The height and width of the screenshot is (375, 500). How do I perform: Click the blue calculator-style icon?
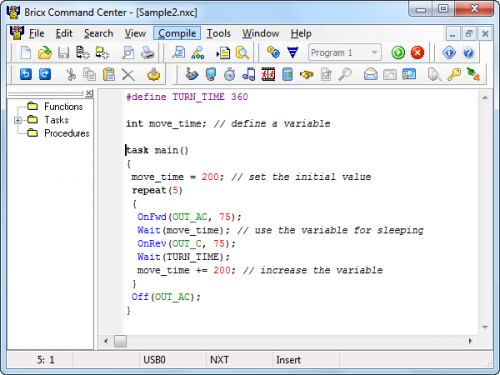click(287, 74)
